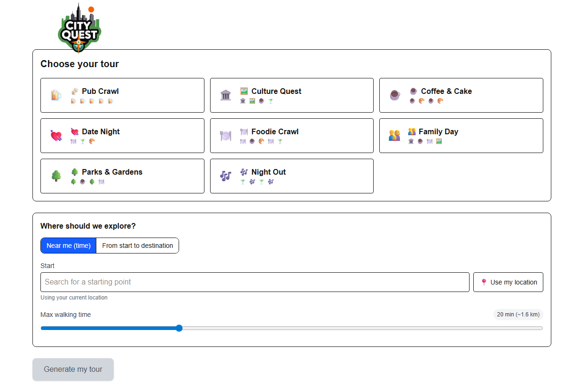The width and height of the screenshot is (564, 392).
Task: Click the pin icon in Use my location
Action: point(484,282)
